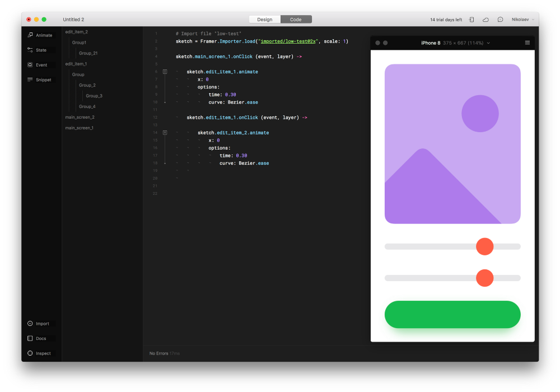Click the 'Untitled 2' window title
This screenshot has width=560, height=392.
[73, 20]
